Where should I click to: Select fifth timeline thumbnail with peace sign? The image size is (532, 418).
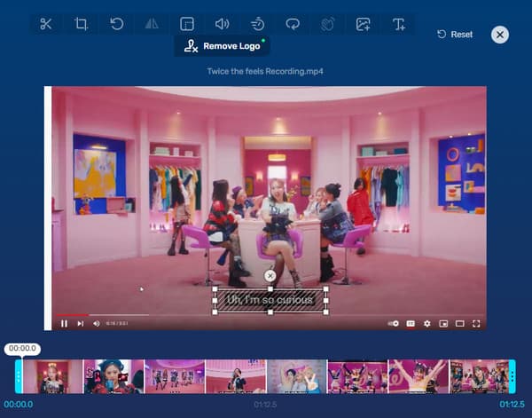(x=296, y=376)
